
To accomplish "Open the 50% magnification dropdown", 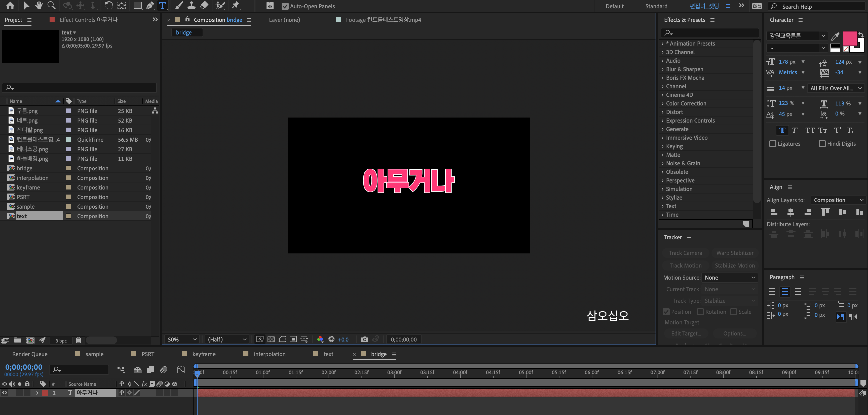I will [x=182, y=339].
